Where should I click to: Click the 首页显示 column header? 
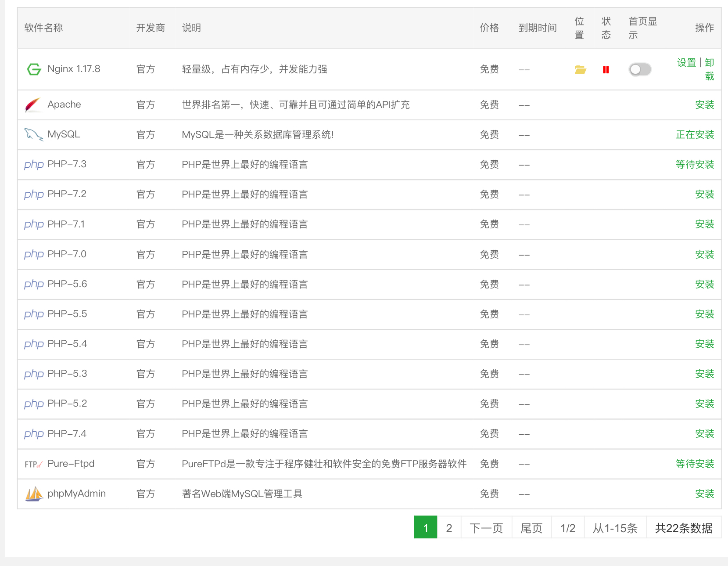(643, 28)
